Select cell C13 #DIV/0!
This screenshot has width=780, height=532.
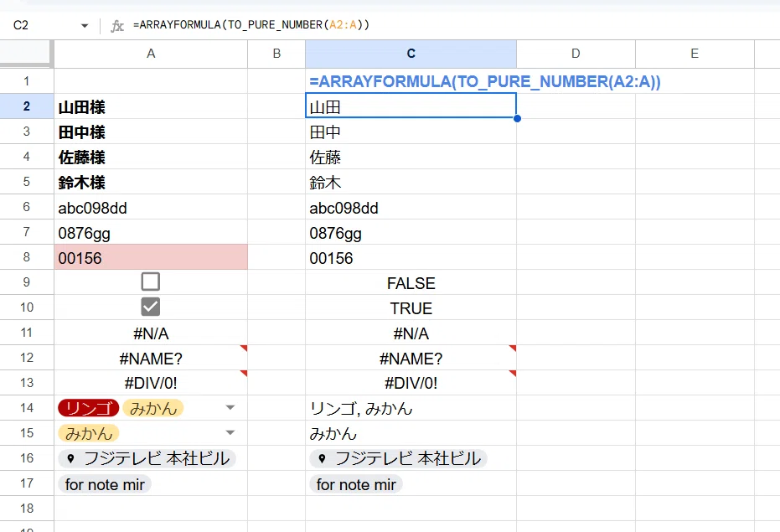click(x=411, y=383)
